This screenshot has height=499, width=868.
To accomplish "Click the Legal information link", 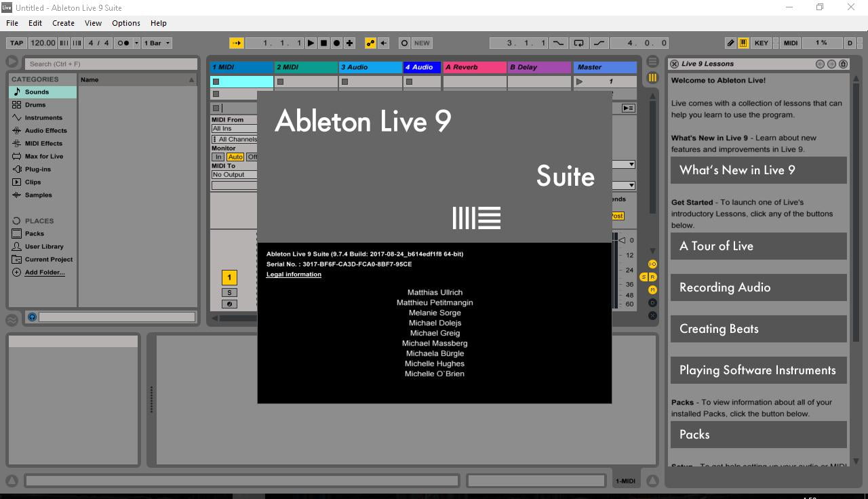I will tap(294, 275).
